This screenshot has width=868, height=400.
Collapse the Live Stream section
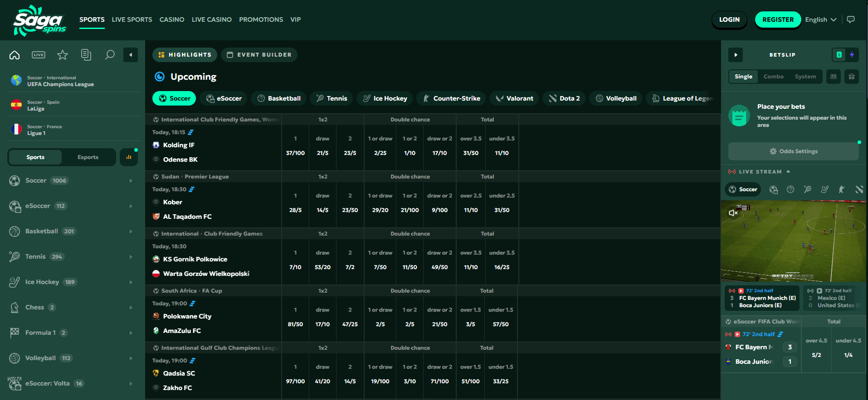point(788,172)
